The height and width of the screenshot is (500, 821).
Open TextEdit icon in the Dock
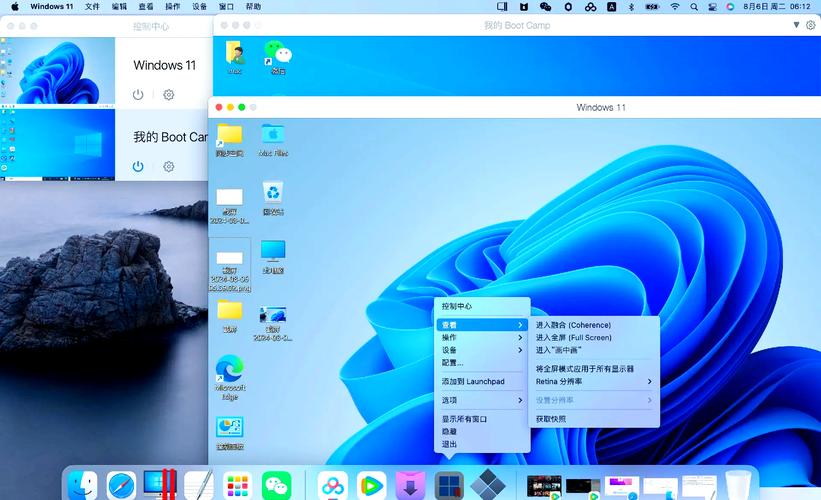199,485
